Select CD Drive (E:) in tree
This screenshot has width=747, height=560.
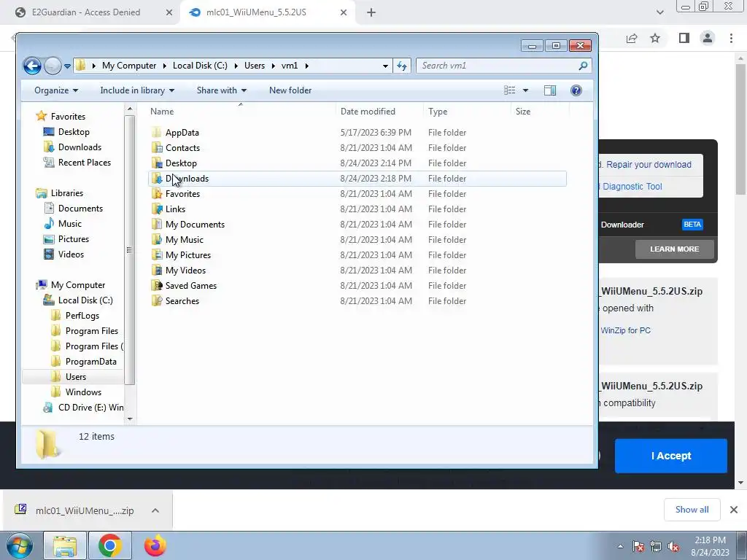pos(90,408)
